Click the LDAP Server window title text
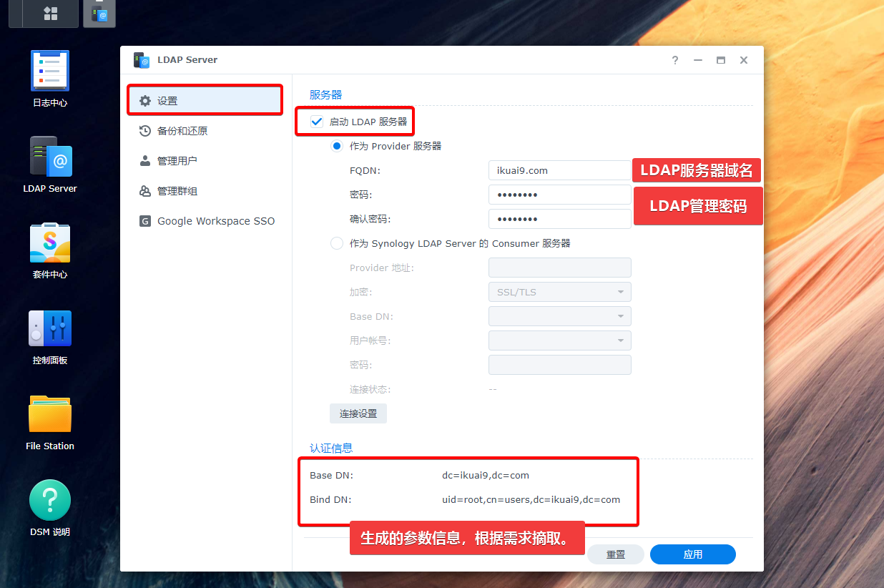The height and width of the screenshot is (588, 884). coord(187,60)
